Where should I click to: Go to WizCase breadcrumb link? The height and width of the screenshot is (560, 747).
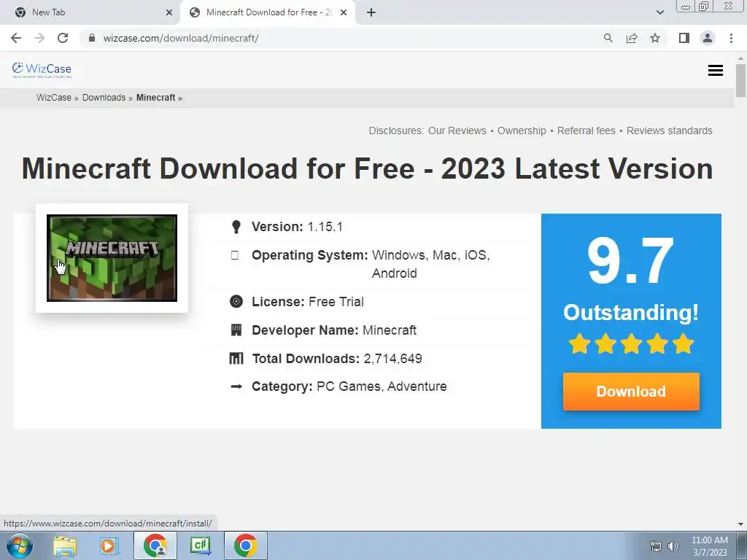pyautogui.click(x=54, y=98)
